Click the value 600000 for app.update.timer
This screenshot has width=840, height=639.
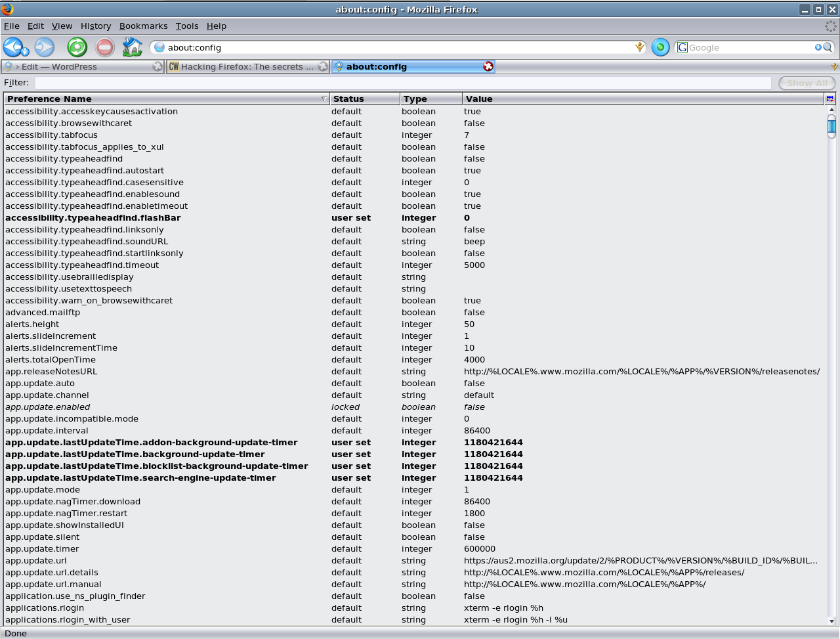click(x=480, y=549)
